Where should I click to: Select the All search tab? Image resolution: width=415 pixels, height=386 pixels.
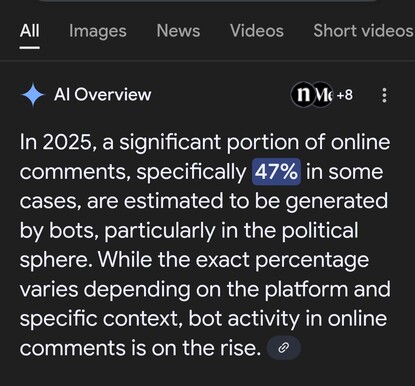[x=29, y=31]
